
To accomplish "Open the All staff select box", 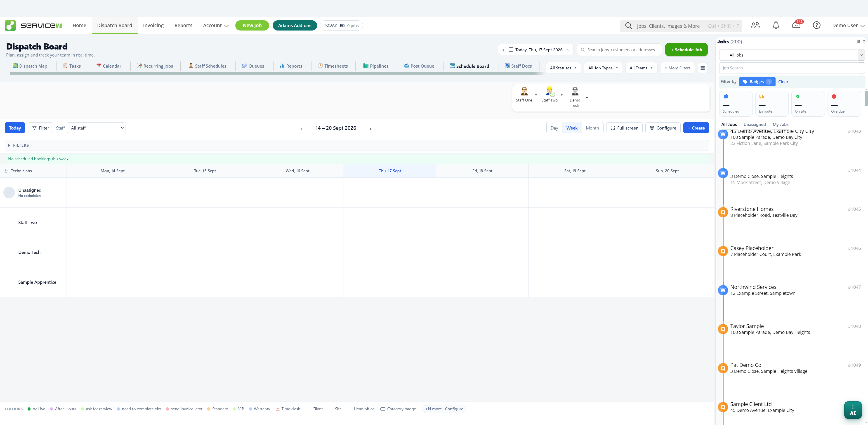I will (96, 128).
